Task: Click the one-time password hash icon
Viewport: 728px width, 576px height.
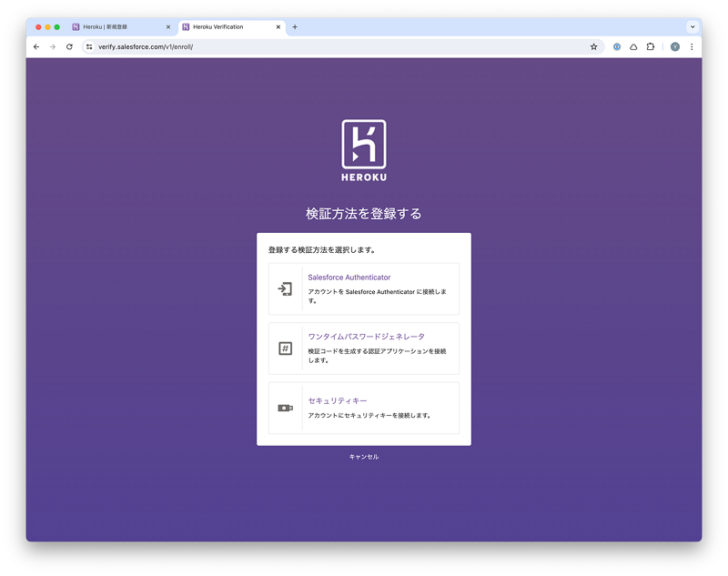Action: point(285,349)
